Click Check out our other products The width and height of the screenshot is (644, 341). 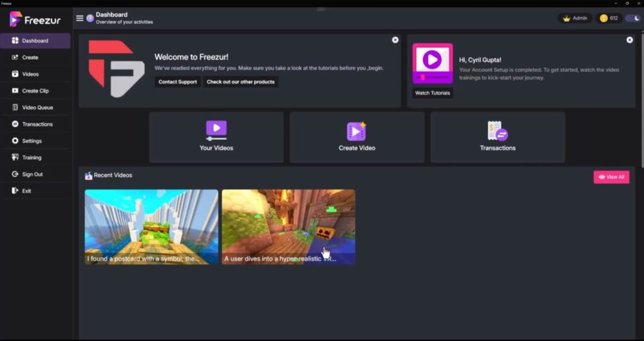(x=240, y=82)
